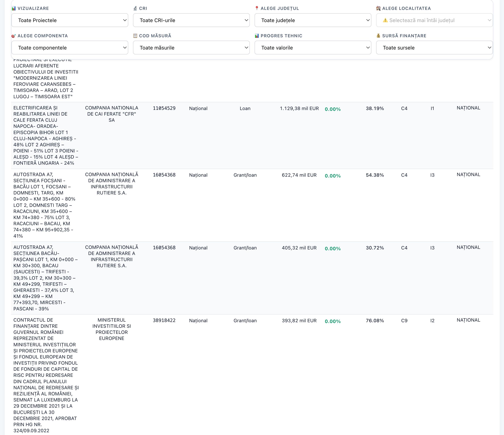Click the 76.08% progress value
Viewport: 504px width, 435px height.
click(x=375, y=321)
